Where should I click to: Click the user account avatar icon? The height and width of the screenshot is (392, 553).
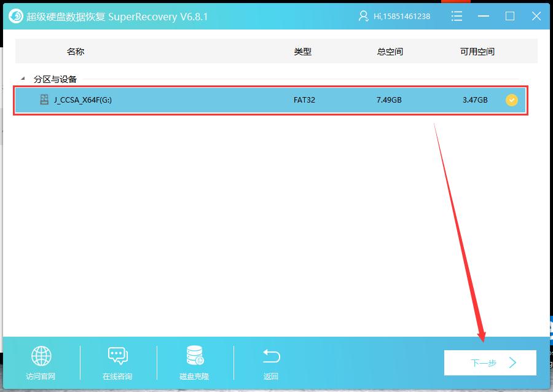point(364,17)
